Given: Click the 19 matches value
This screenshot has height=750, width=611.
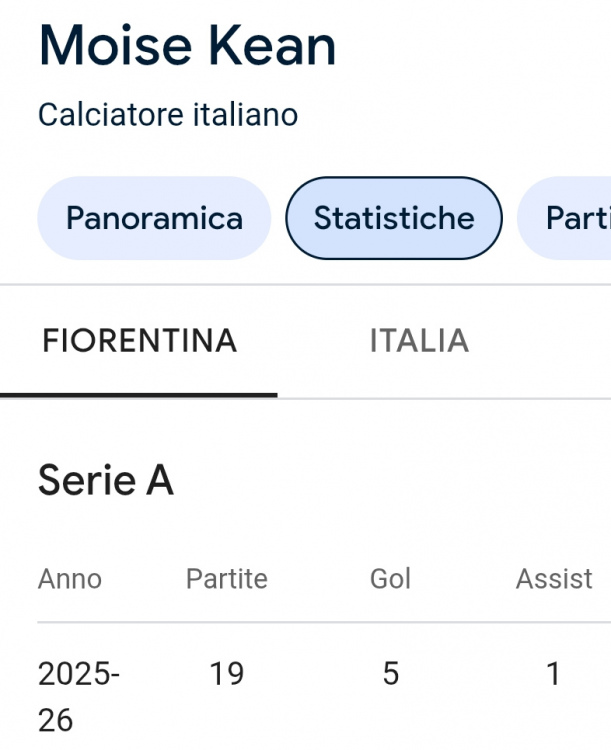Looking at the screenshot, I should click(227, 675).
